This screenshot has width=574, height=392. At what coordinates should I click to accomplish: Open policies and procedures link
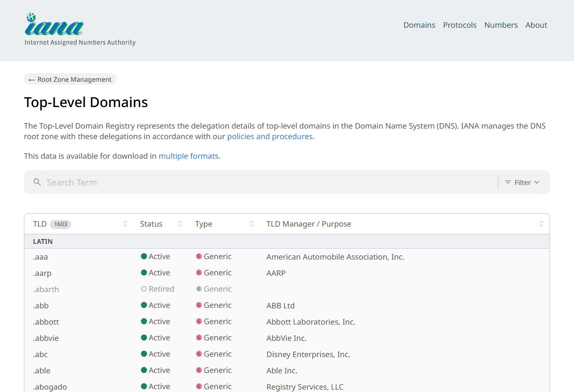(x=270, y=136)
